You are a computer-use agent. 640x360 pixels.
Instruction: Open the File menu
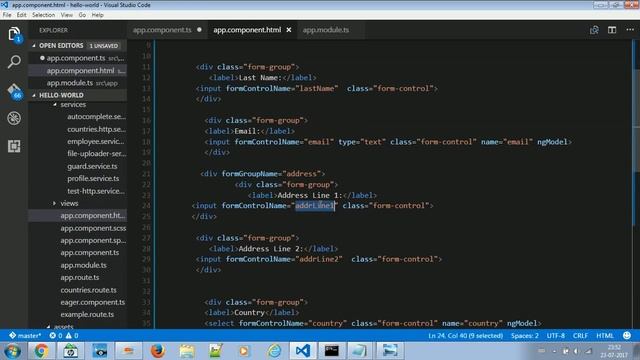[x=7, y=15]
